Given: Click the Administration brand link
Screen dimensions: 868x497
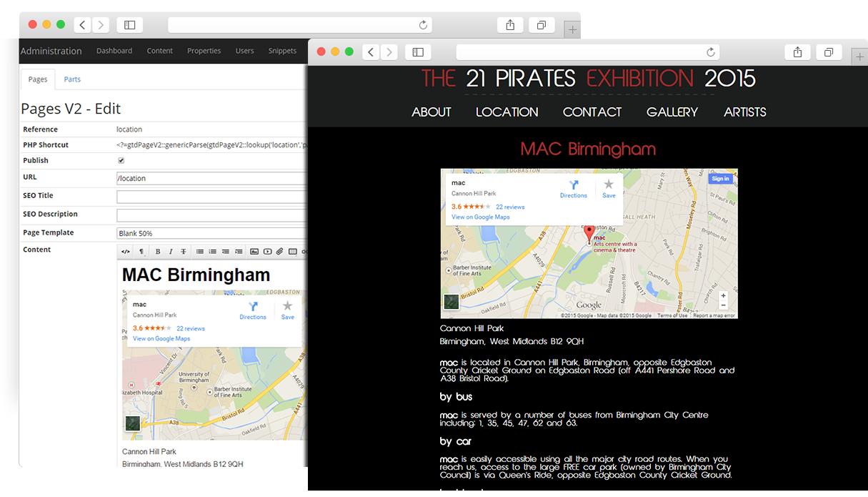Looking at the screenshot, I should click(51, 51).
